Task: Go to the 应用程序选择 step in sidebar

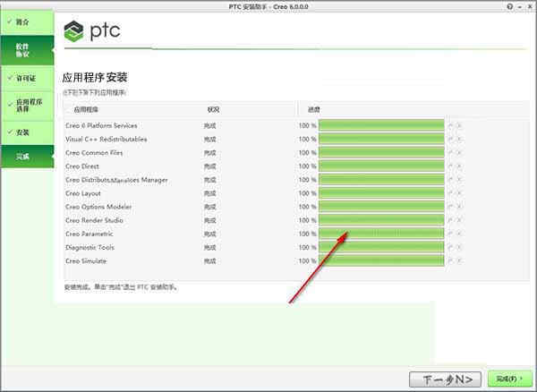Action: (27, 106)
